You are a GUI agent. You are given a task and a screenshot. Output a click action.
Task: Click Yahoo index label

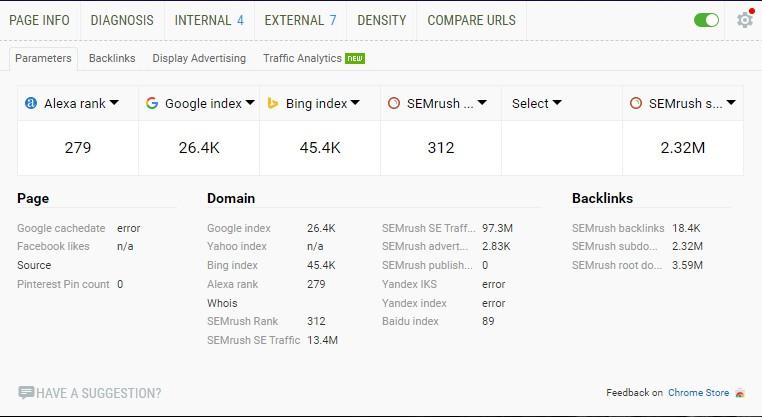click(x=237, y=246)
